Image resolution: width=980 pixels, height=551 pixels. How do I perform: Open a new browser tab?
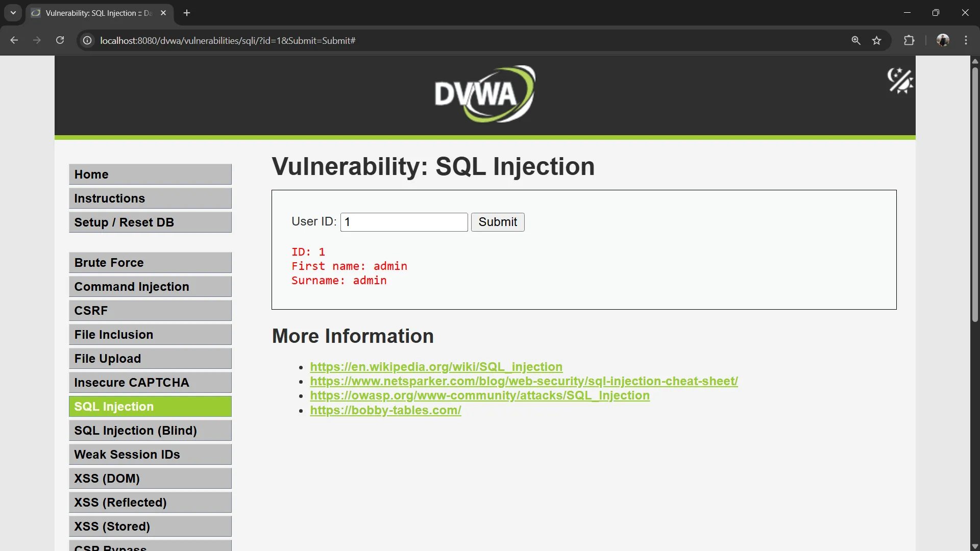(x=187, y=13)
